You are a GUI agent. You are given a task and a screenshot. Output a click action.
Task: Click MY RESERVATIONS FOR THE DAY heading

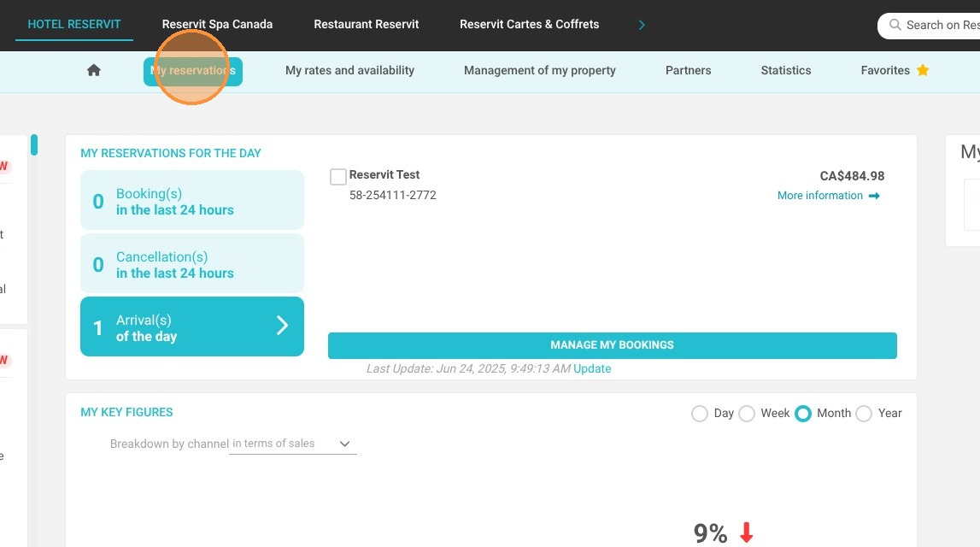[x=171, y=153]
